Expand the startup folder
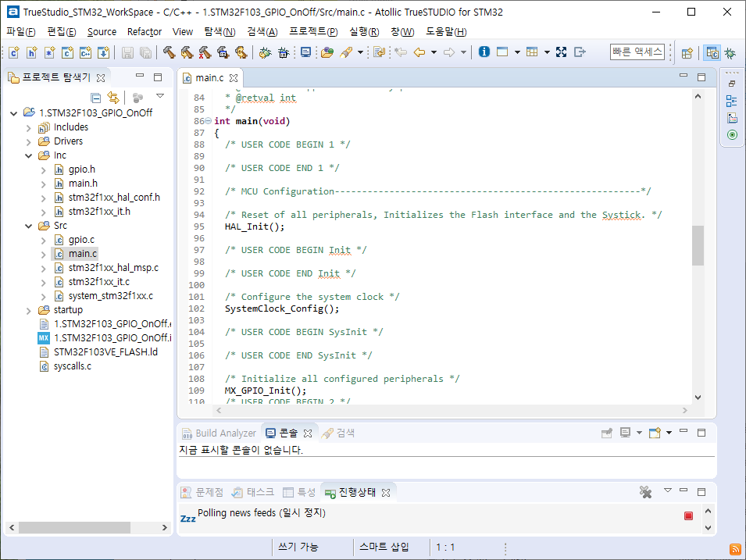Viewport: 746px width, 560px height. [29, 311]
